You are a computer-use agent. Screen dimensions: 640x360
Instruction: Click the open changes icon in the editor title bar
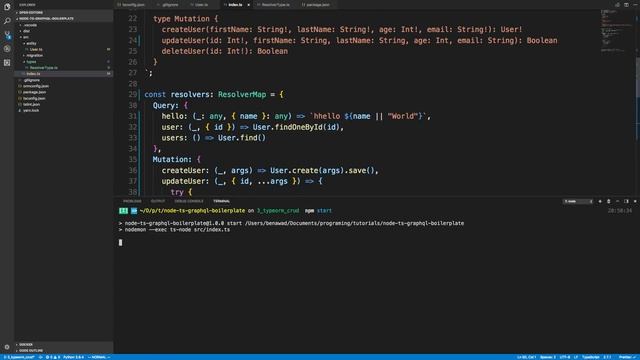[x=617, y=5]
